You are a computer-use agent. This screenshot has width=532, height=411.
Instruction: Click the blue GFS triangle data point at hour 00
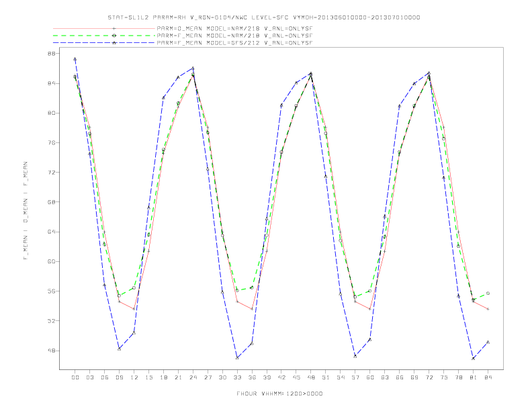pos(75,59)
